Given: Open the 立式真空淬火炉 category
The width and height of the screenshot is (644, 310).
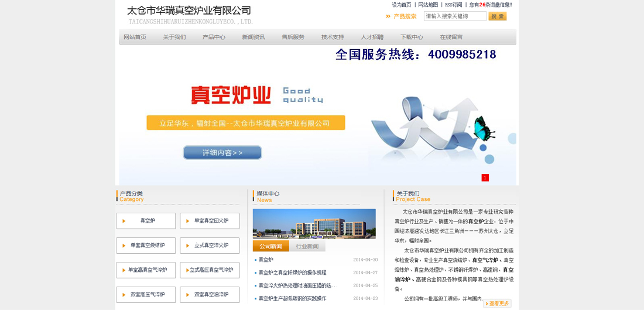Looking at the screenshot, I should (x=210, y=246).
